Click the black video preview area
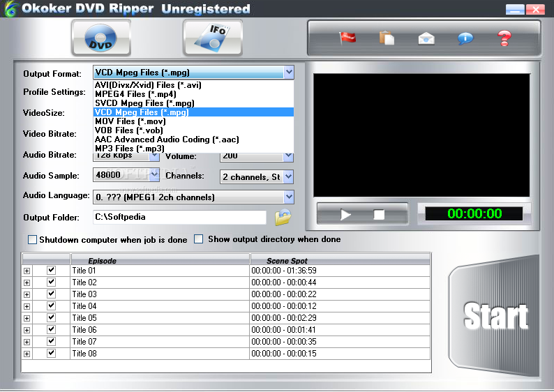The height and width of the screenshot is (392, 554). [x=421, y=135]
